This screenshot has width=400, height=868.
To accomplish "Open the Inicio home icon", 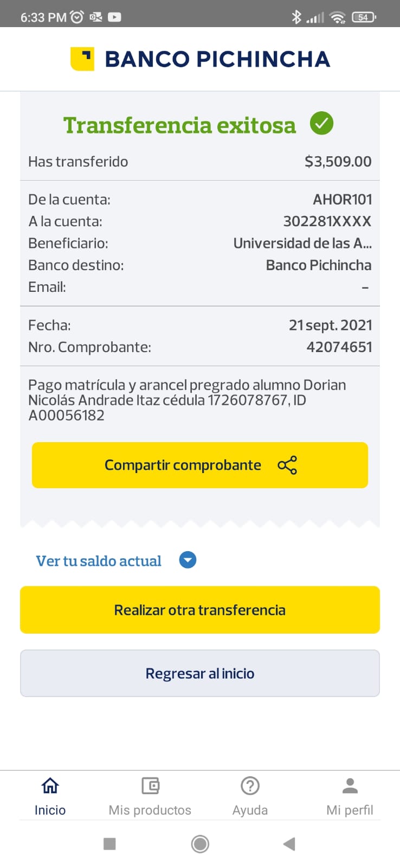I will click(x=50, y=786).
